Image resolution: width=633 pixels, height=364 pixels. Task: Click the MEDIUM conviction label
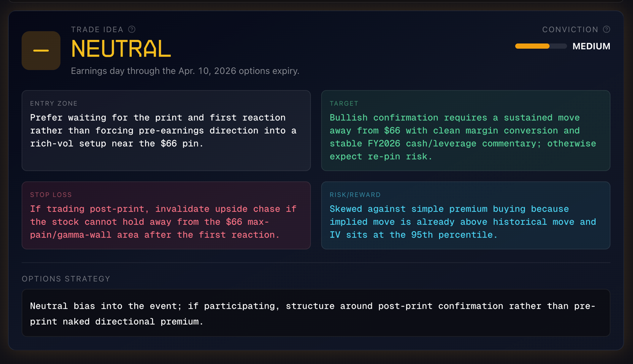pyautogui.click(x=591, y=46)
